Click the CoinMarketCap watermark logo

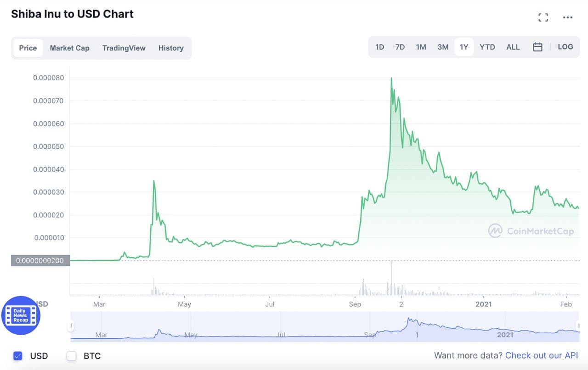tap(531, 230)
